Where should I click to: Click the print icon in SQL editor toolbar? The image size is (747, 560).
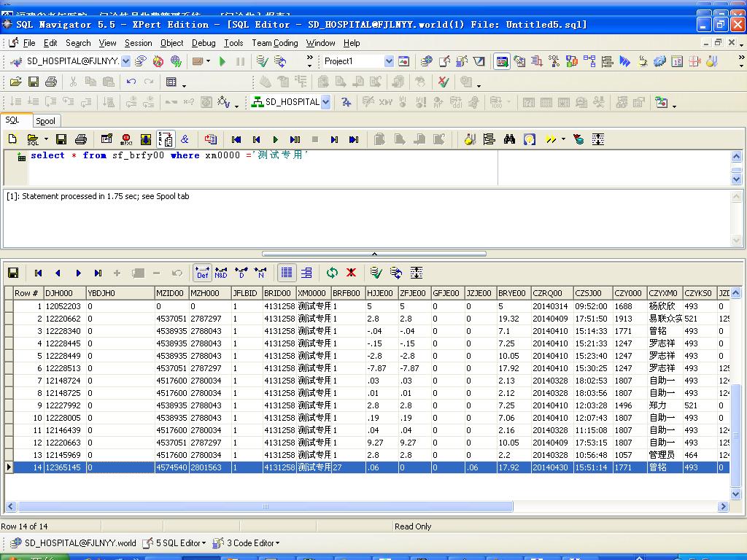point(81,139)
